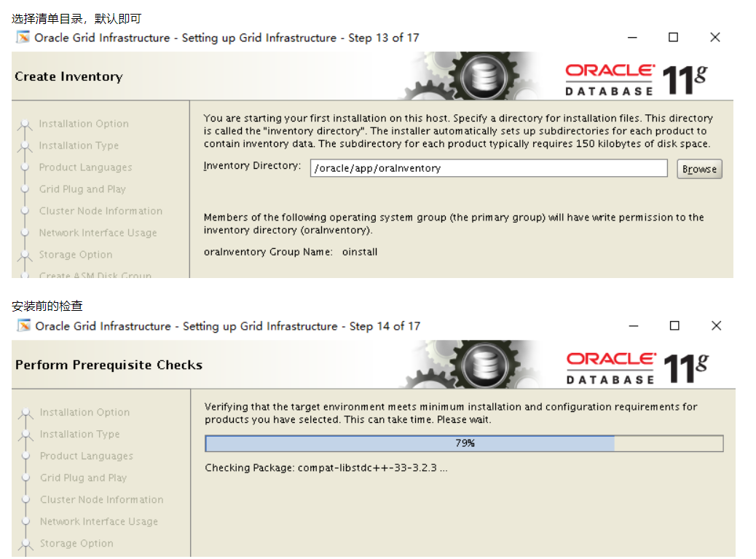Select Storage Option step in Step 13 window
Image resolution: width=756 pixels, height=559 pixels.
pyautogui.click(x=76, y=255)
